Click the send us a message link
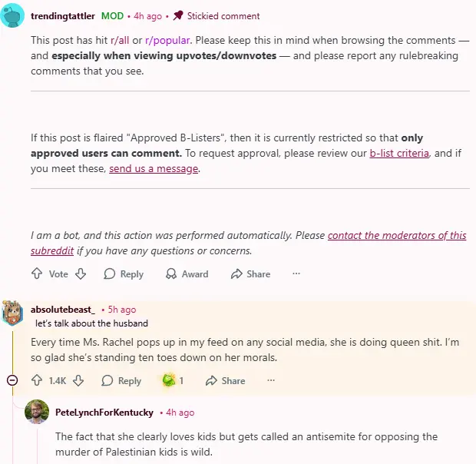 (154, 168)
